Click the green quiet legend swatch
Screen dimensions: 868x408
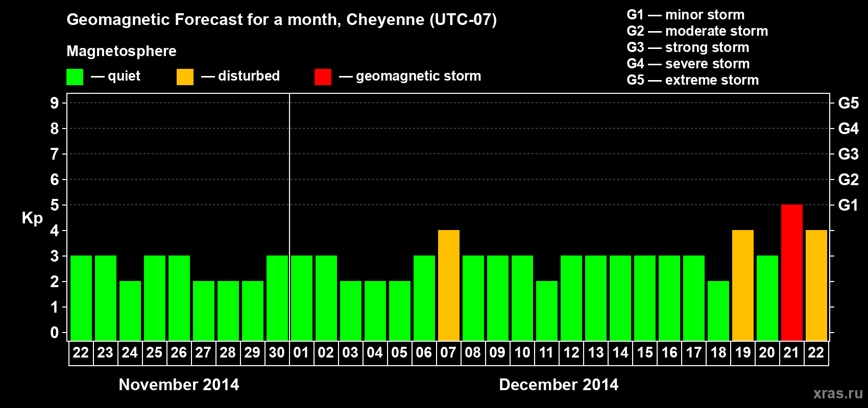coord(75,77)
